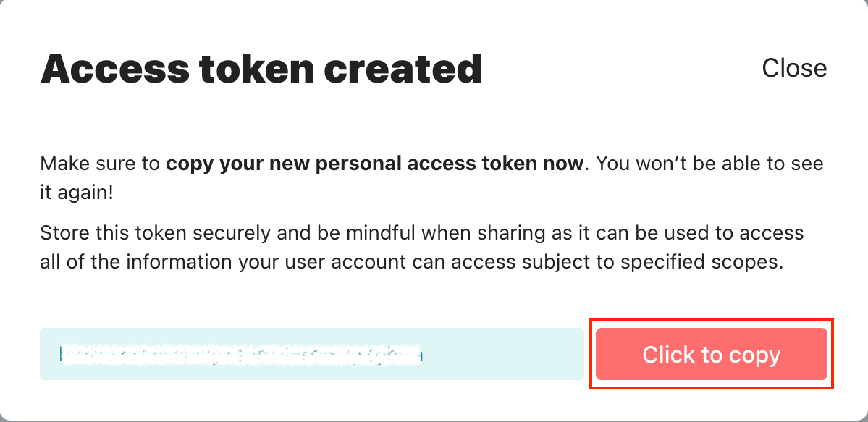The width and height of the screenshot is (868, 422).
Task: Click the copy button outlined in red
Action: (x=711, y=354)
